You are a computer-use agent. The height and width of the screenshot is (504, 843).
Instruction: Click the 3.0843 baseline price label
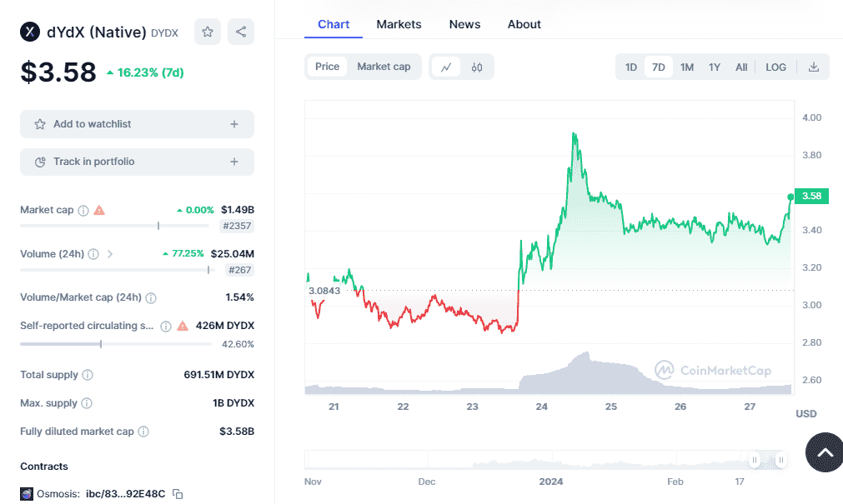pos(324,291)
